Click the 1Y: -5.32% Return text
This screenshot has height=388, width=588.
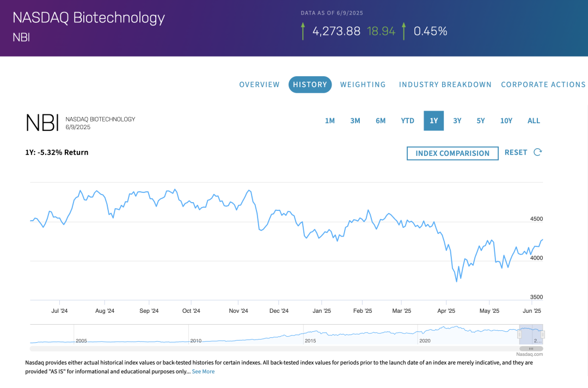click(x=57, y=153)
